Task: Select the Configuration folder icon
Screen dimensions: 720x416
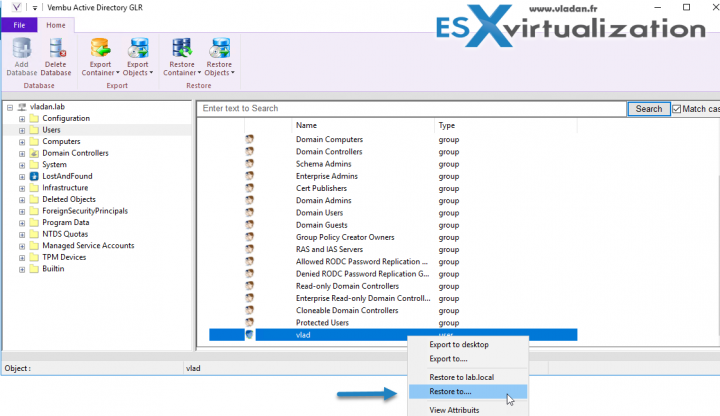Action: pyautogui.click(x=34, y=118)
